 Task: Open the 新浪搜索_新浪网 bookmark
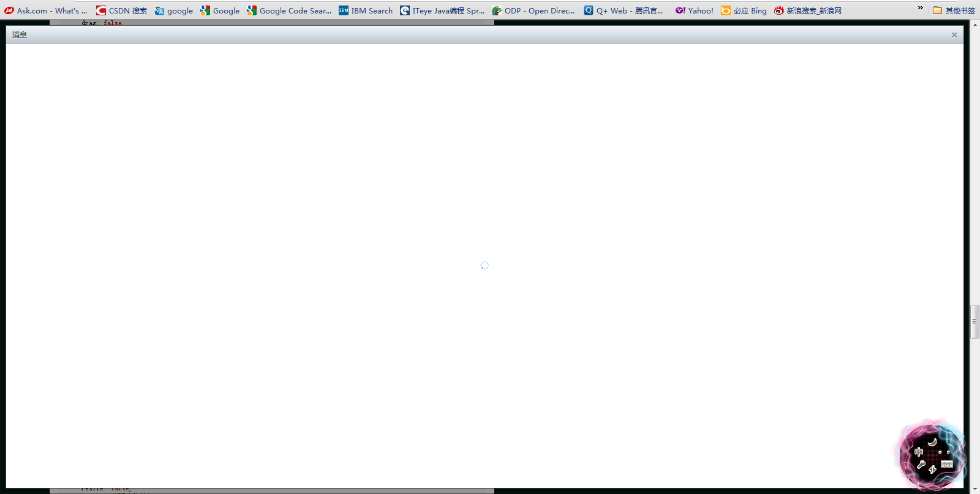[808, 10]
